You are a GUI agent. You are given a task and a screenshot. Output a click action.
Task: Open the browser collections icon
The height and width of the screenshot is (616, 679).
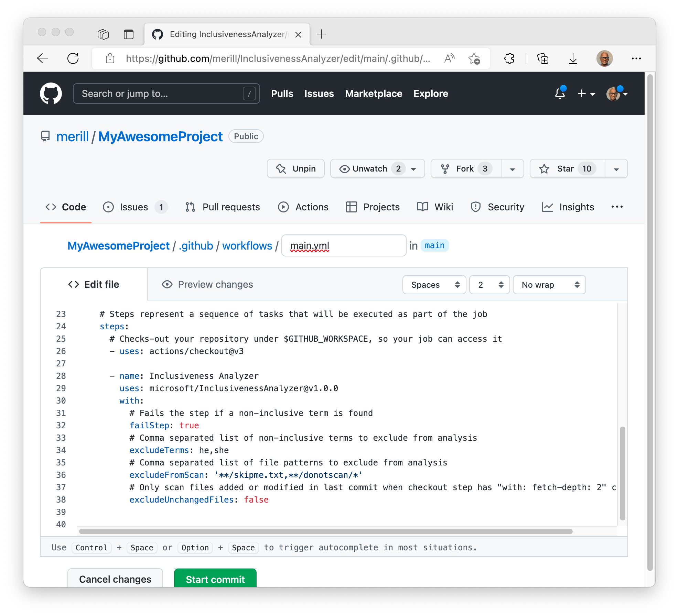pos(543,58)
